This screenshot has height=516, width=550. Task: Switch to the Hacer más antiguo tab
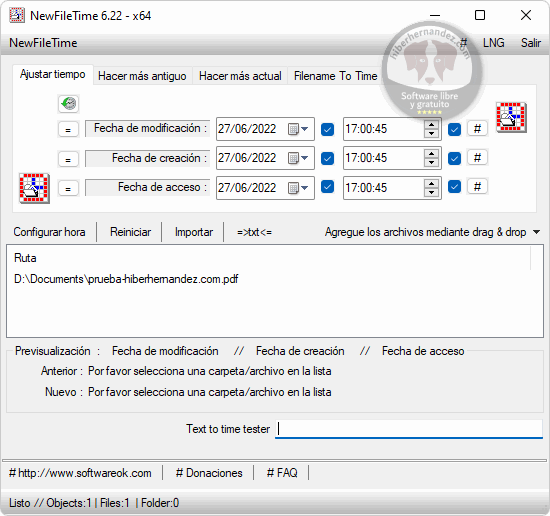(x=142, y=76)
